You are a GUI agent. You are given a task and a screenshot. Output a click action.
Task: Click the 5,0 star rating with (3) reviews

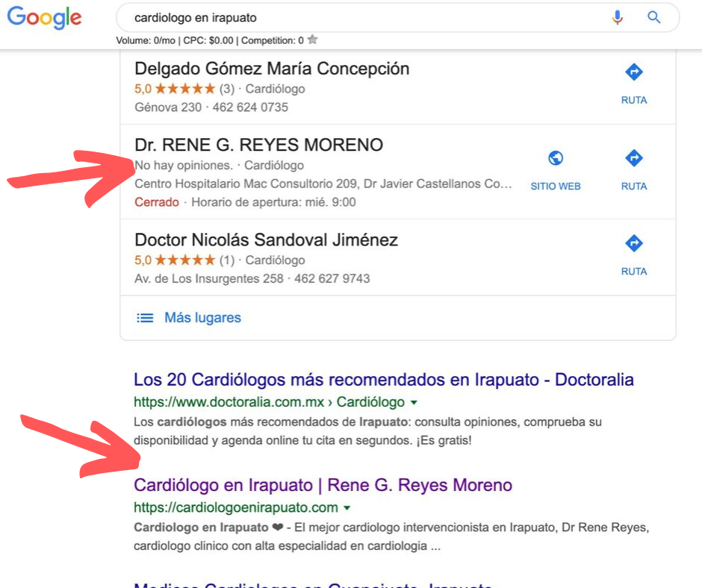click(184, 89)
